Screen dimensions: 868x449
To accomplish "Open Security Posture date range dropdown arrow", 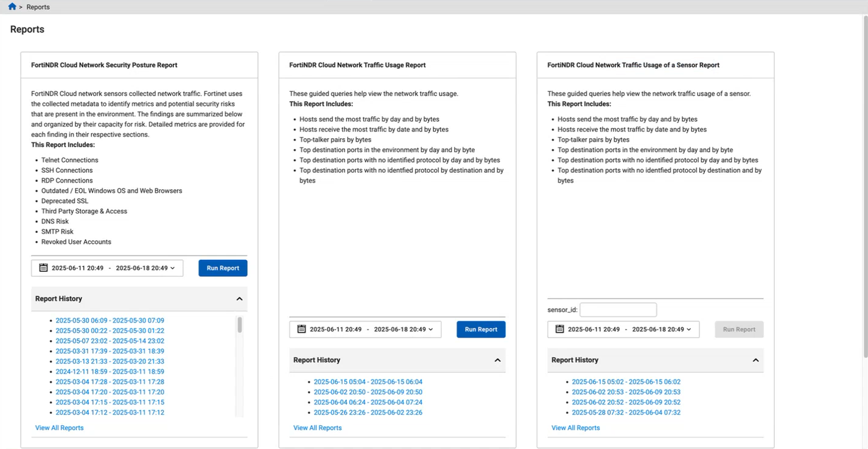I will click(x=172, y=268).
